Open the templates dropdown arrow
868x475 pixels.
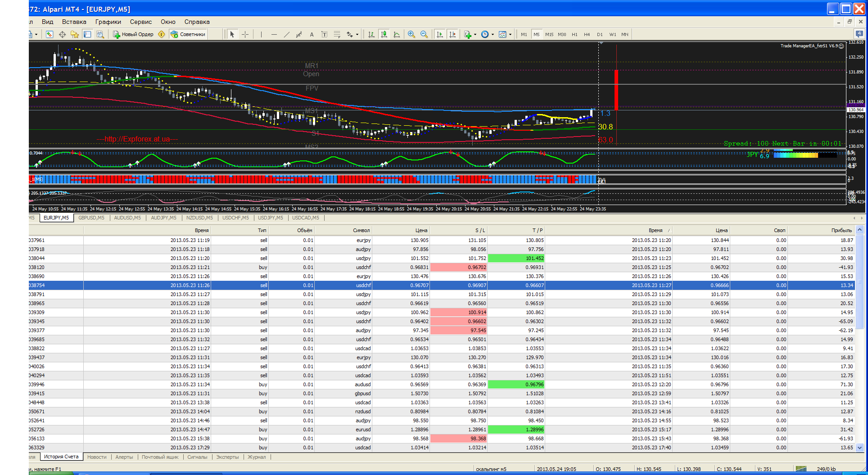[510, 35]
